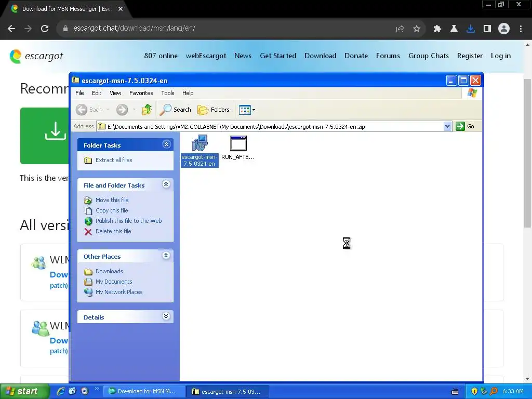Open the Edit menu
This screenshot has width=532, height=399.
pyautogui.click(x=96, y=93)
